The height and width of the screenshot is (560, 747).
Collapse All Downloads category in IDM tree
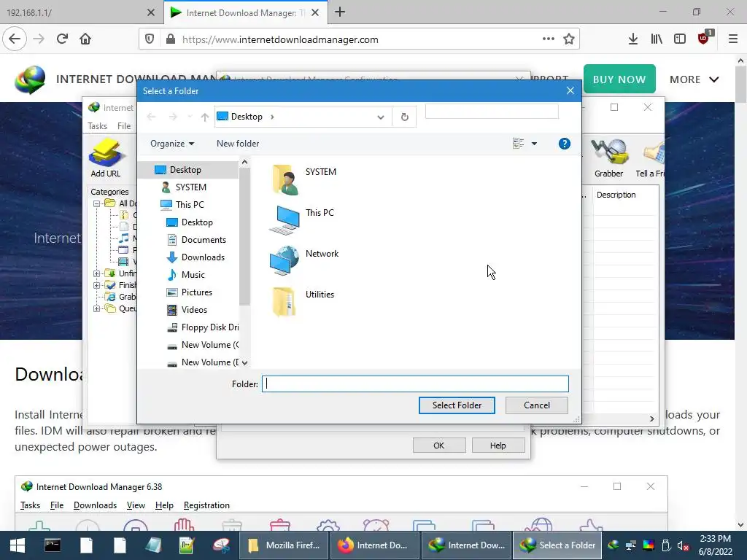[x=97, y=203]
